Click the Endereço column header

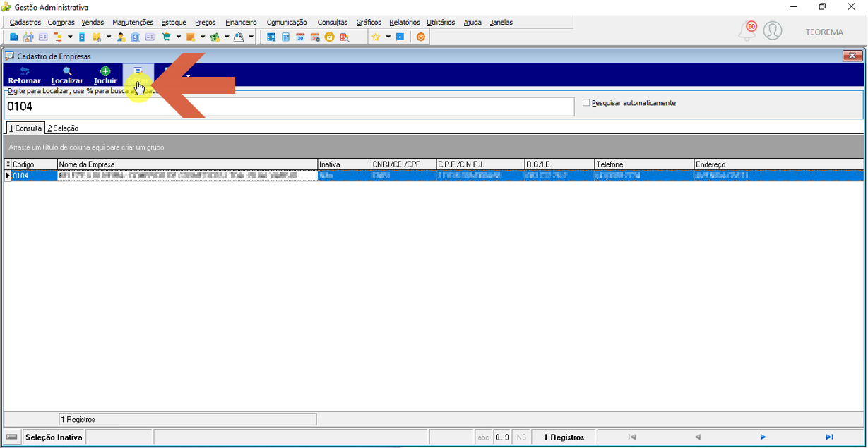click(x=778, y=164)
